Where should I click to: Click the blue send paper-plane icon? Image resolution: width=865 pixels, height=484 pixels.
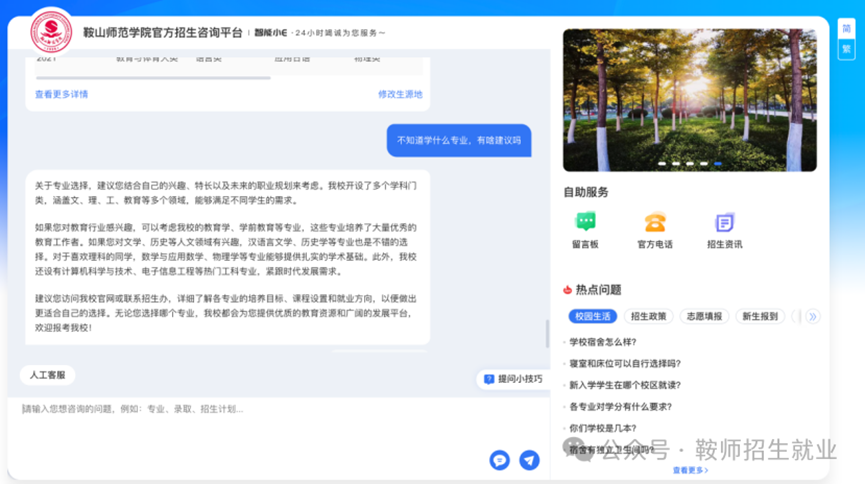[x=529, y=460]
